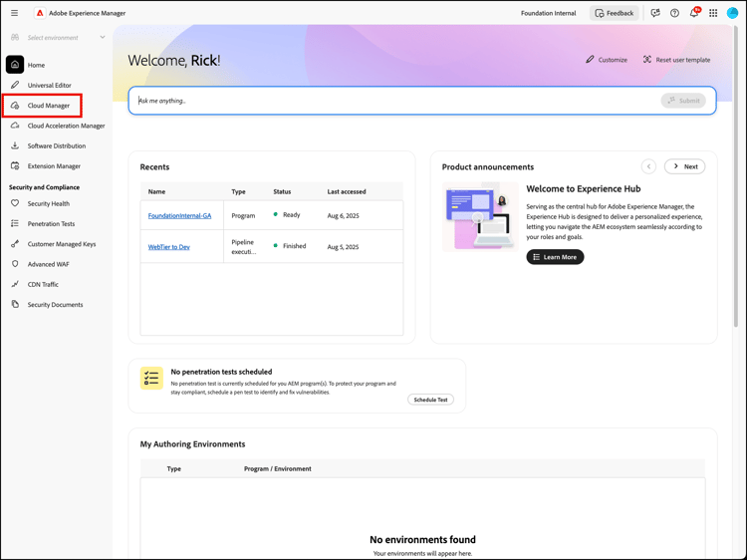Click the Schedule Test button

click(430, 400)
